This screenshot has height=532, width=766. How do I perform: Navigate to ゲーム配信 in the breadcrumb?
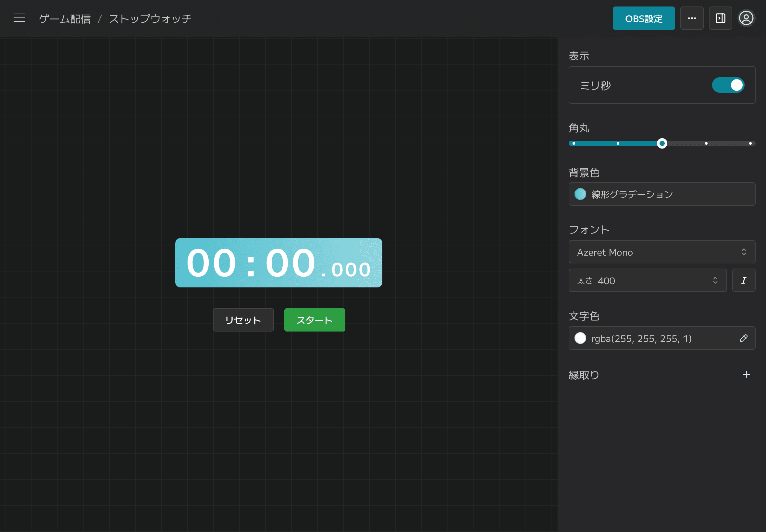pos(65,18)
